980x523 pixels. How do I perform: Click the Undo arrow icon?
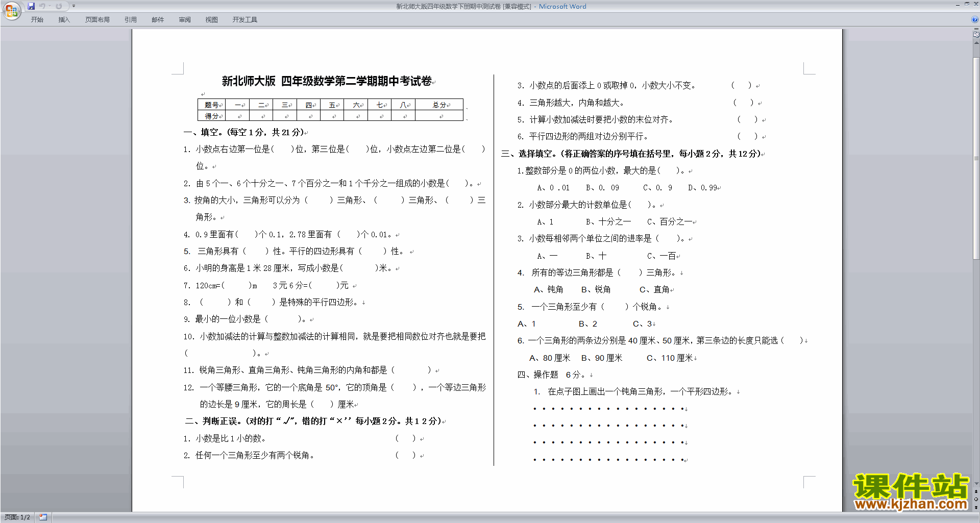coord(42,6)
